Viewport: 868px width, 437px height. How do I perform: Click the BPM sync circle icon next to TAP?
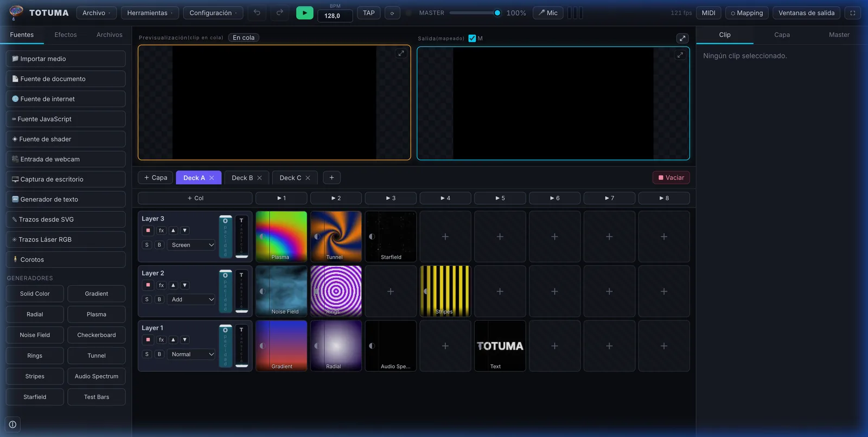(x=392, y=13)
